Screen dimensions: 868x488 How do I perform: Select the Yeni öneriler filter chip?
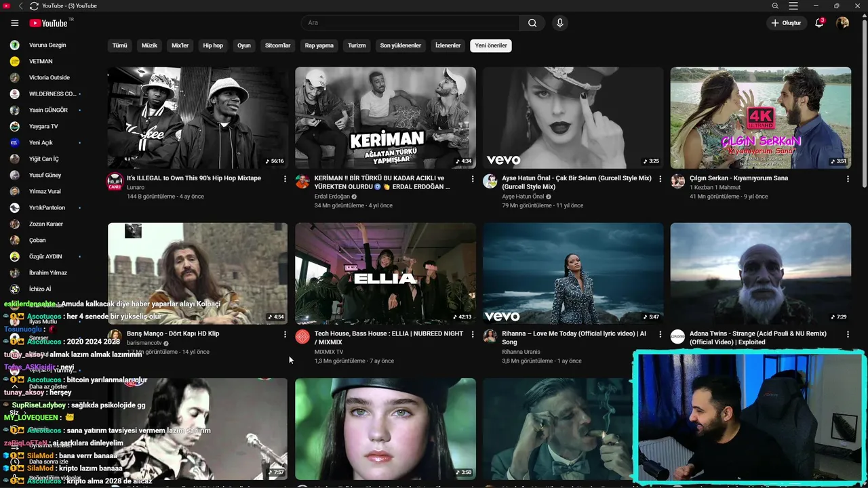(x=491, y=45)
